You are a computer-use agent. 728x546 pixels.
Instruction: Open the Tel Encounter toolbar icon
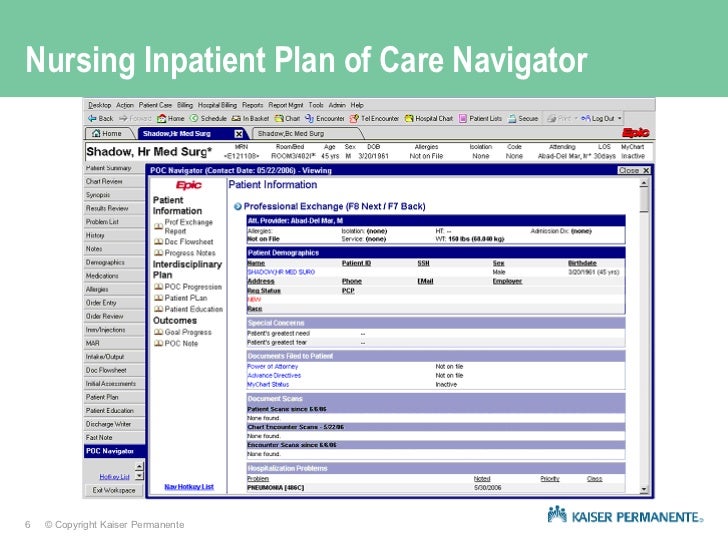coord(354,118)
